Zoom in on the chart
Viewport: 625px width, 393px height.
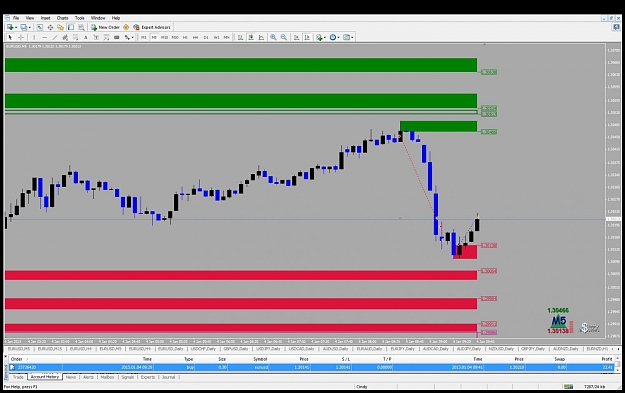(x=273, y=37)
